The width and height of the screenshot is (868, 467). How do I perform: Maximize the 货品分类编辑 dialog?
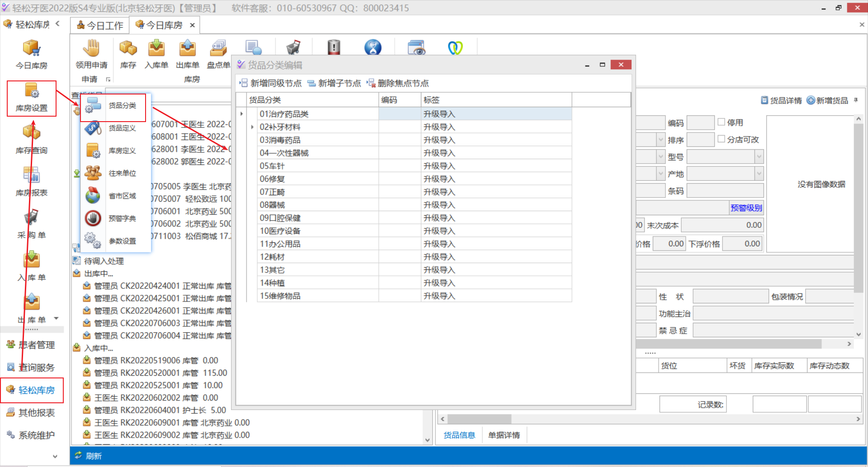[x=602, y=65]
